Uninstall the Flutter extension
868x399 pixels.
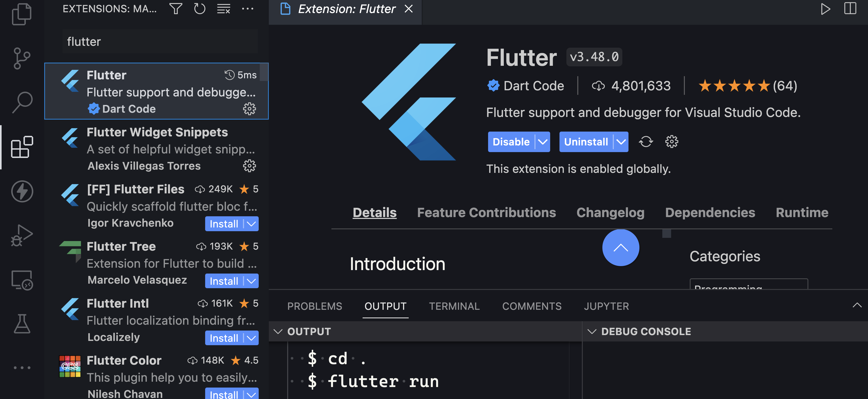pyautogui.click(x=586, y=142)
